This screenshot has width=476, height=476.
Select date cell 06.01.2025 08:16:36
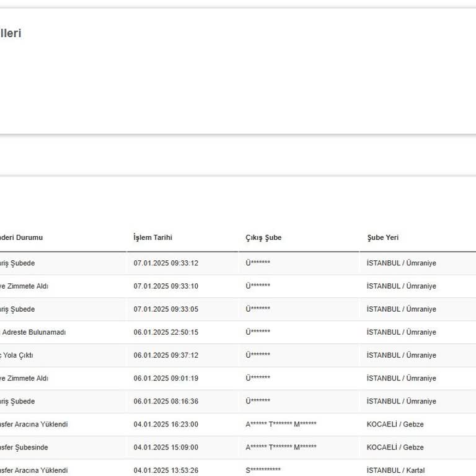click(166, 402)
